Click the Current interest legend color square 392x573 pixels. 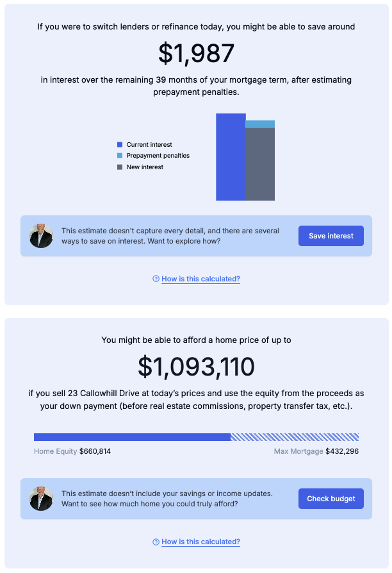120,145
